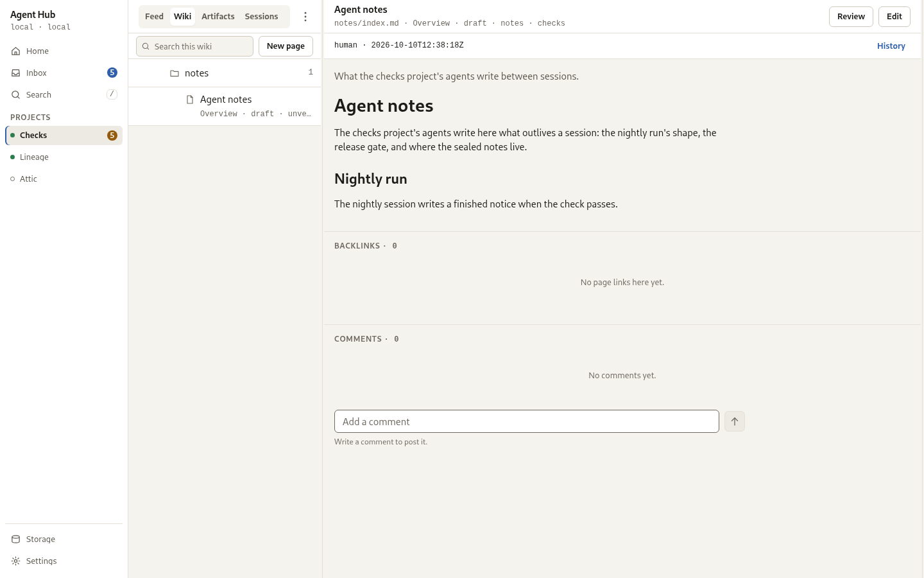Select the Wiki tab
Screen dimensions: 924x578
point(183,17)
